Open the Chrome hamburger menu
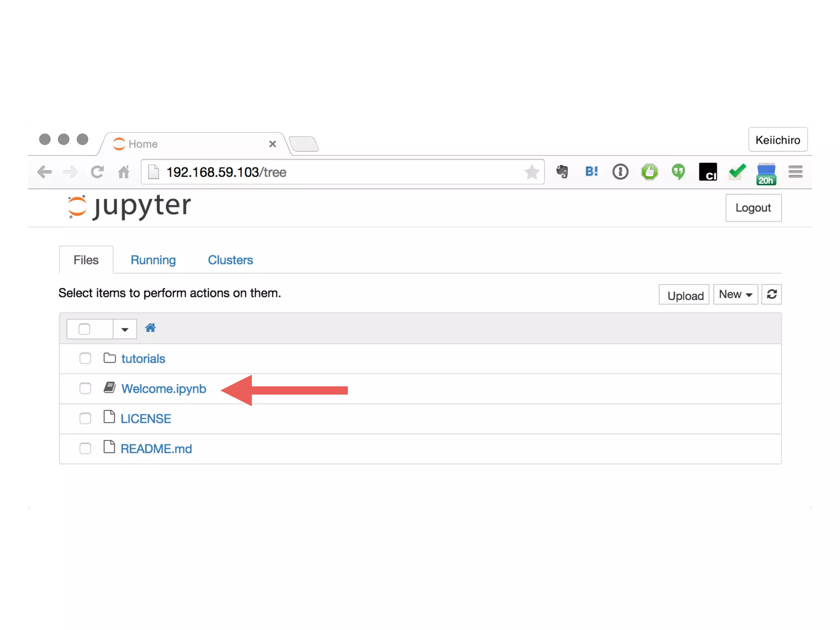 pyautogui.click(x=795, y=171)
